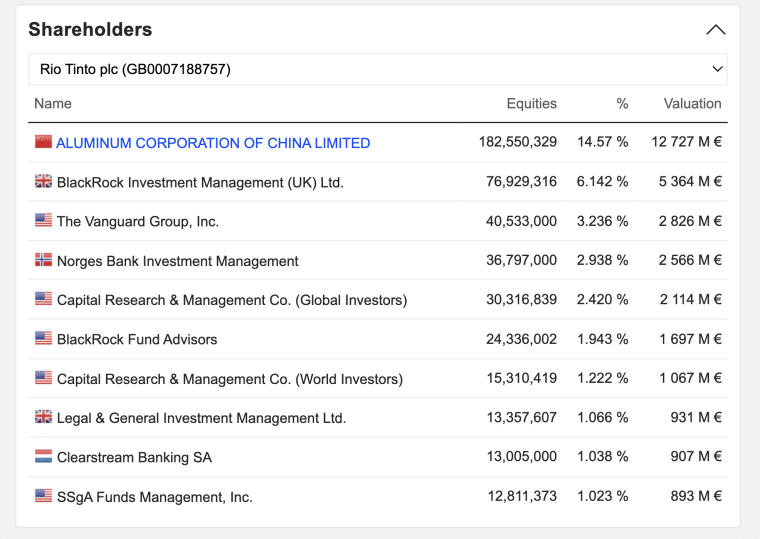
Task: Select The Vanguard Group, Inc. name
Action: (x=138, y=222)
